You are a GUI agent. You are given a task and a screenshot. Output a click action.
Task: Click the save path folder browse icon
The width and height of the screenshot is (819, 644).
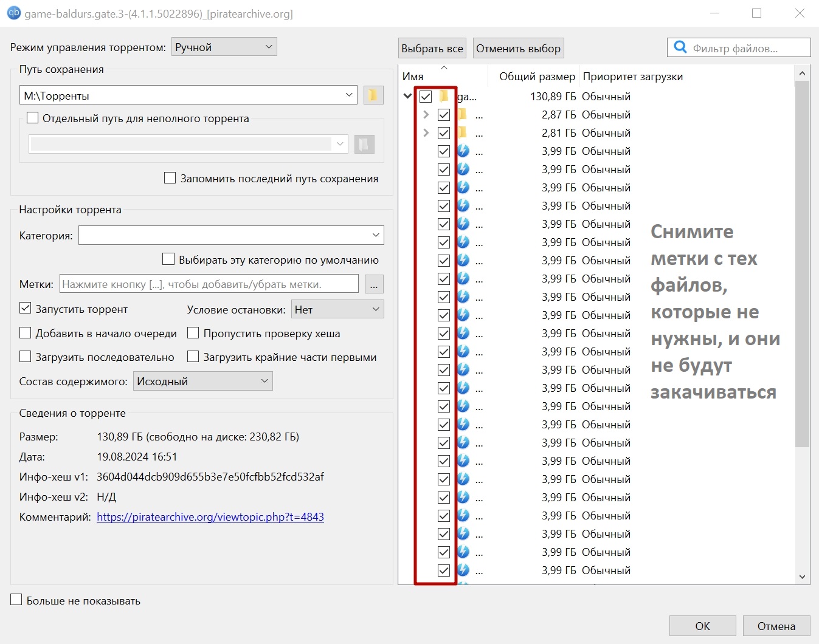coord(373,95)
